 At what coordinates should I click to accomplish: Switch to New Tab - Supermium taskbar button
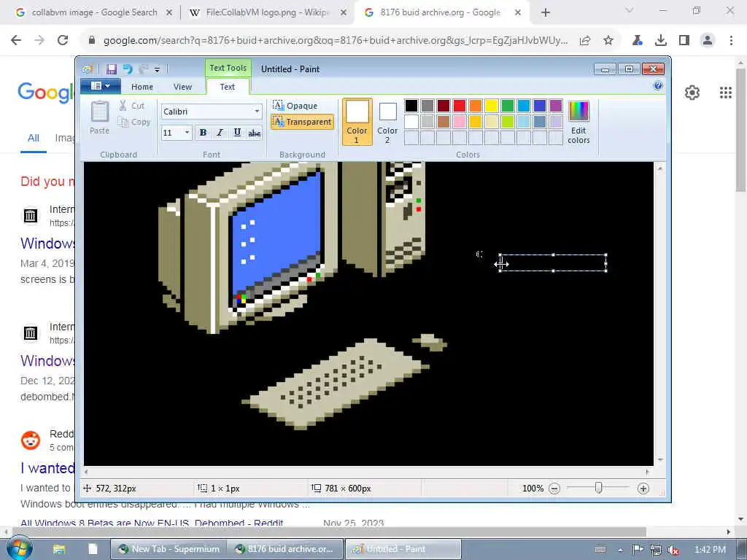169,549
